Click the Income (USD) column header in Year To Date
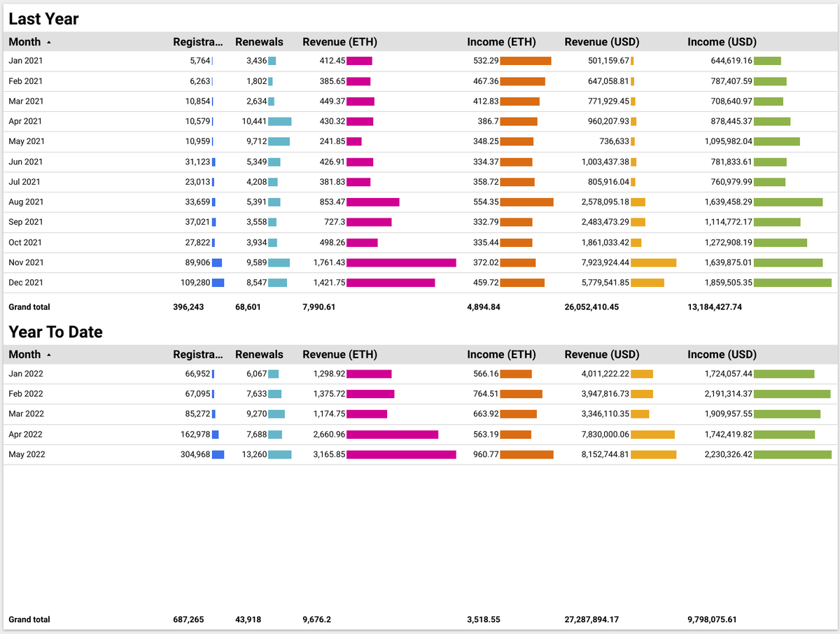Image resolution: width=840 pixels, height=634 pixels. (x=722, y=355)
